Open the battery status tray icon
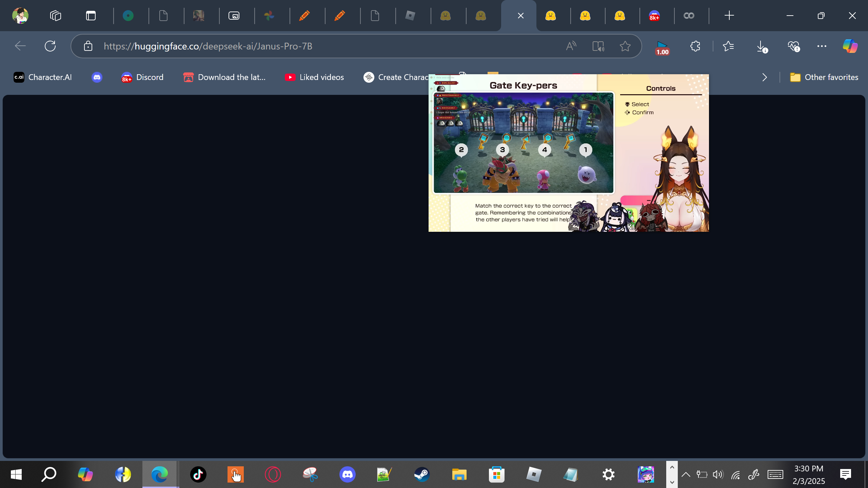 click(x=702, y=474)
